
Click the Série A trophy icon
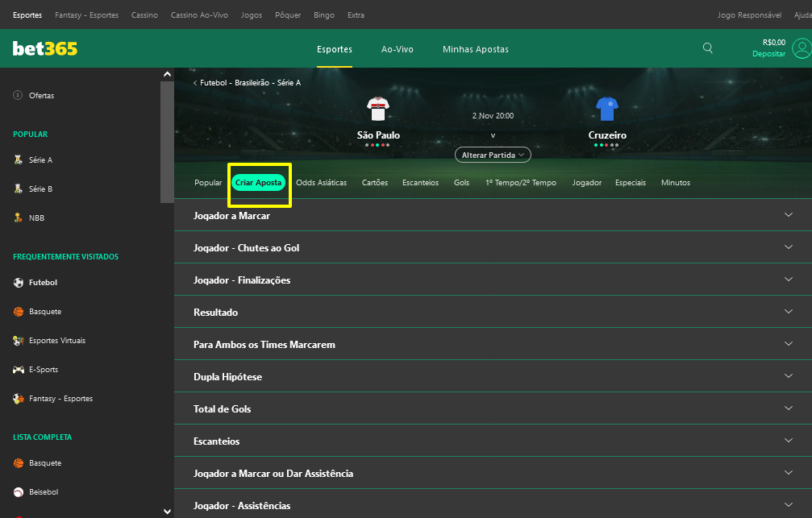point(18,160)
